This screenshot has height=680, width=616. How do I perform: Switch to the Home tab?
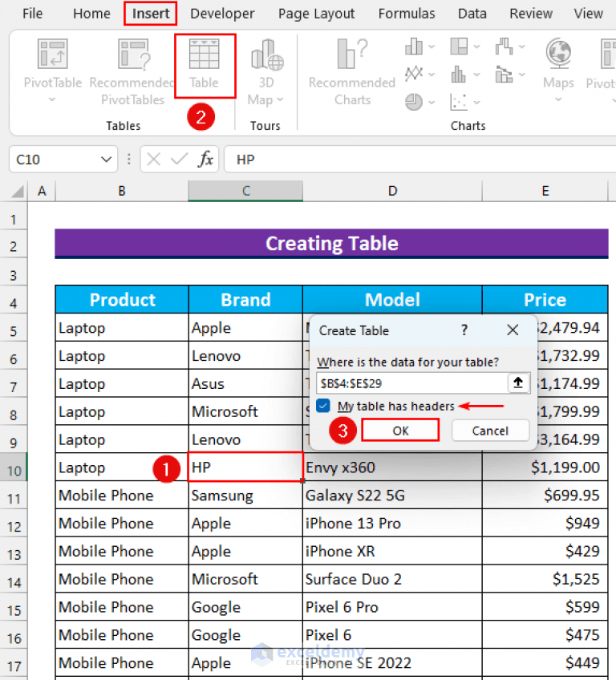click(x=91, y=14)
